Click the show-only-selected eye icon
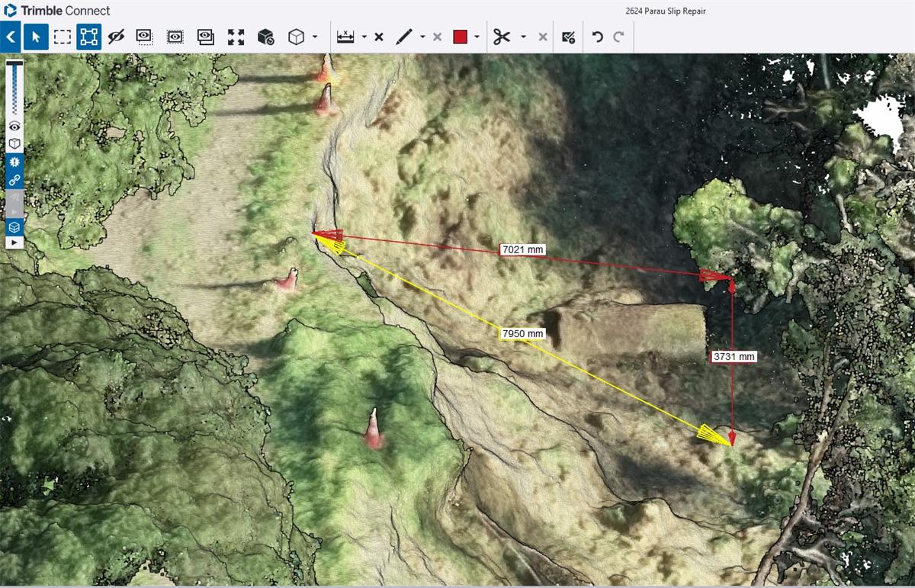915x588 pixels. coord(144,37)
